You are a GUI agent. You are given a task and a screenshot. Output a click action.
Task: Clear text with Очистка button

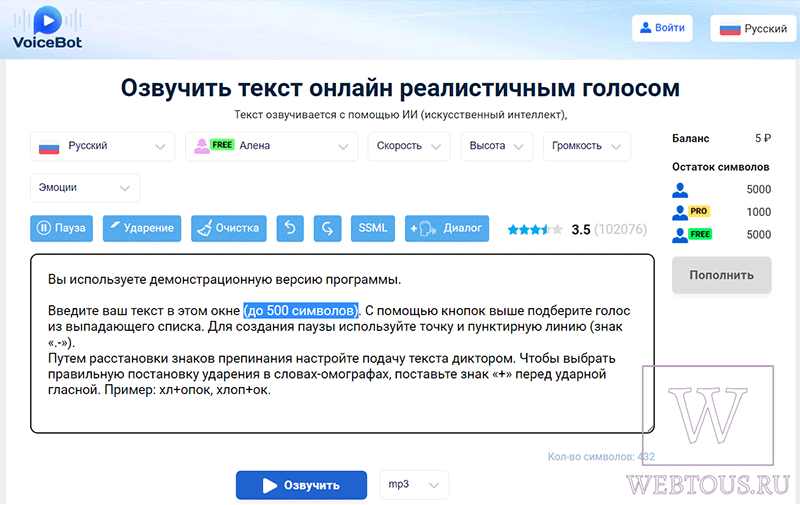[x=229, y=228]
